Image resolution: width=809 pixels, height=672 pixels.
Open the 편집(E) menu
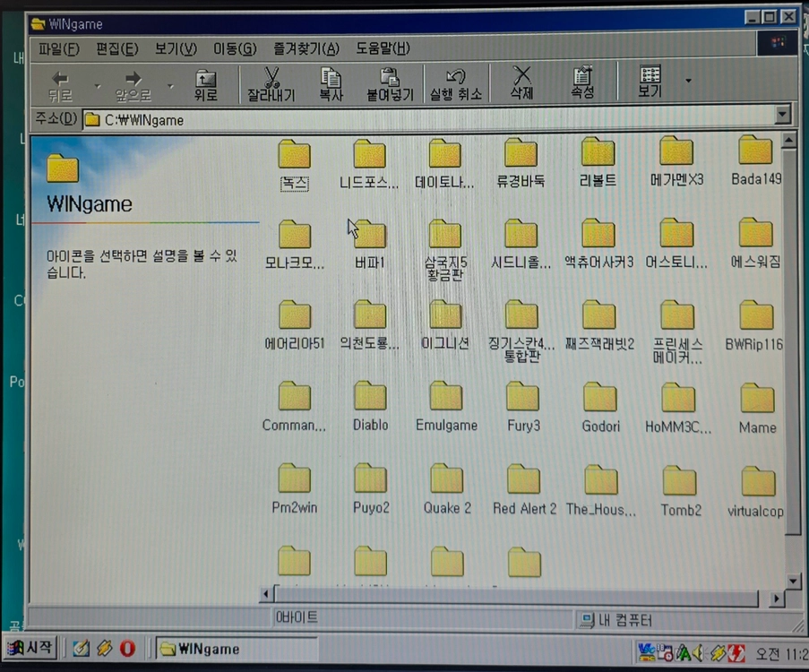click(117, 49)
